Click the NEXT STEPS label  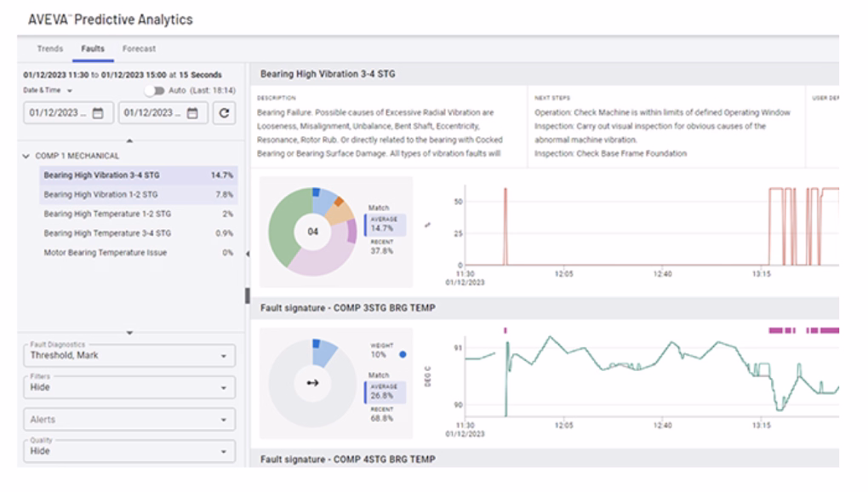(552, 98)
